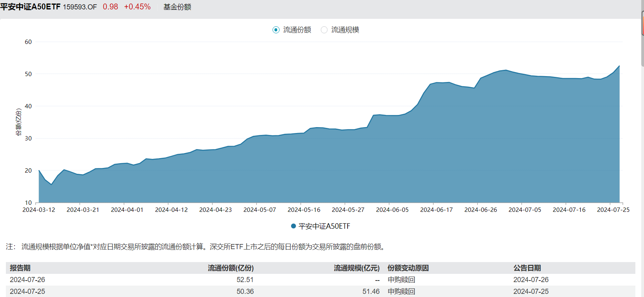Click the 平安中证A50ETF fund title at top

(30, 7)
